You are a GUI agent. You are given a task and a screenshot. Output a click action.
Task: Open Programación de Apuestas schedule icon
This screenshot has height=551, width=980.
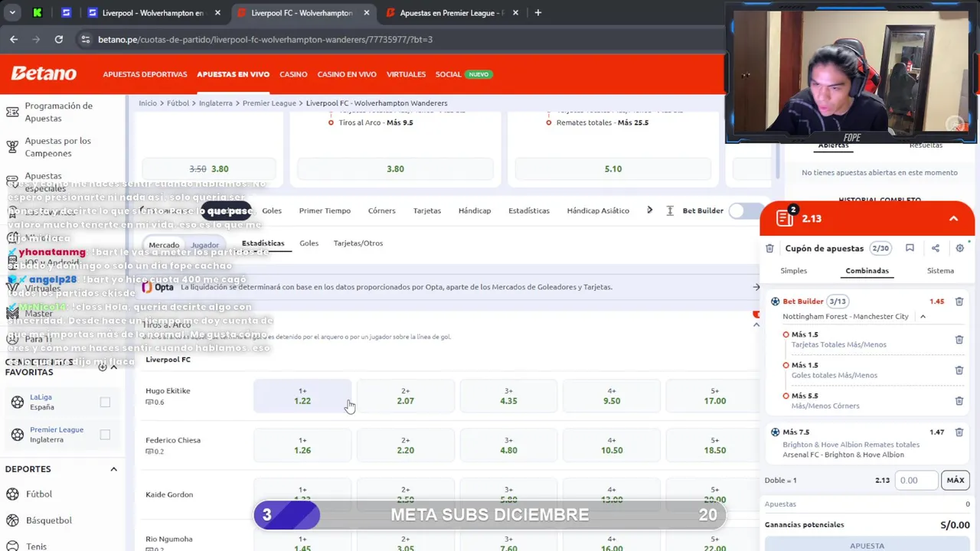(12, 112)
